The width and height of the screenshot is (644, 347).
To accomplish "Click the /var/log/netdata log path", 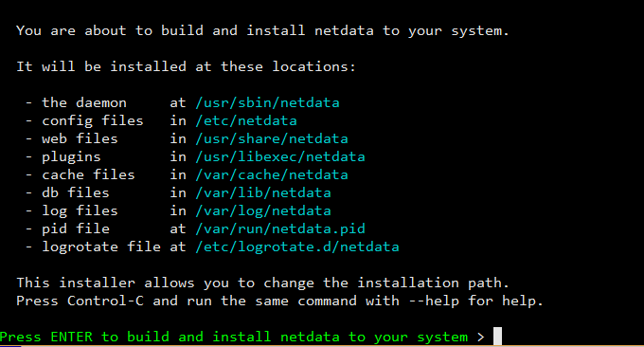I will [x=263, y=210].
